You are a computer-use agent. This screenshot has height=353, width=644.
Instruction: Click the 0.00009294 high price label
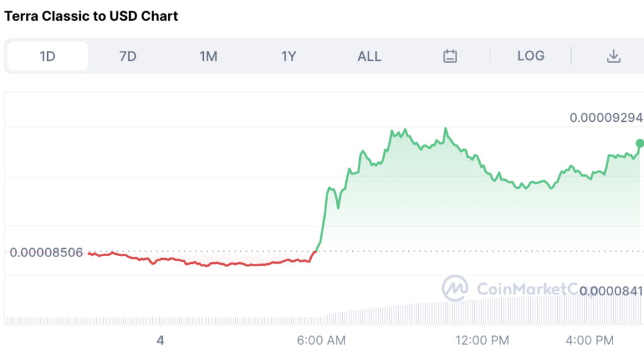coord(606,117)
